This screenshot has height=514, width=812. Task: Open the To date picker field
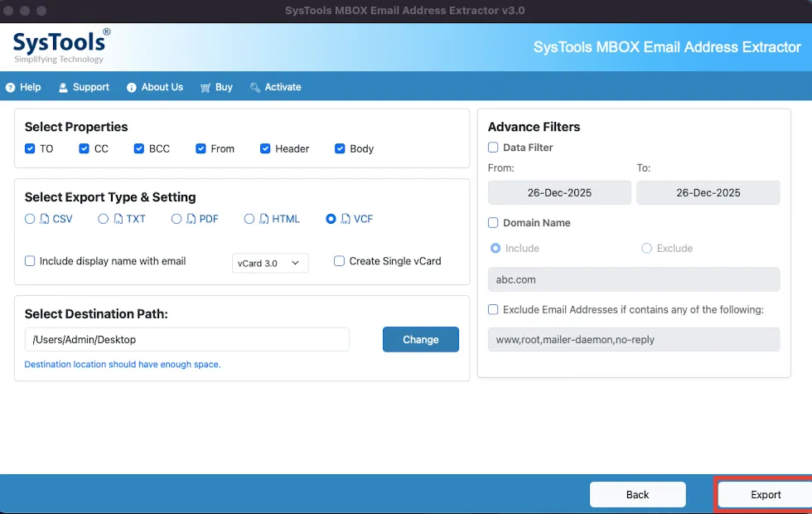pos(708,192)
